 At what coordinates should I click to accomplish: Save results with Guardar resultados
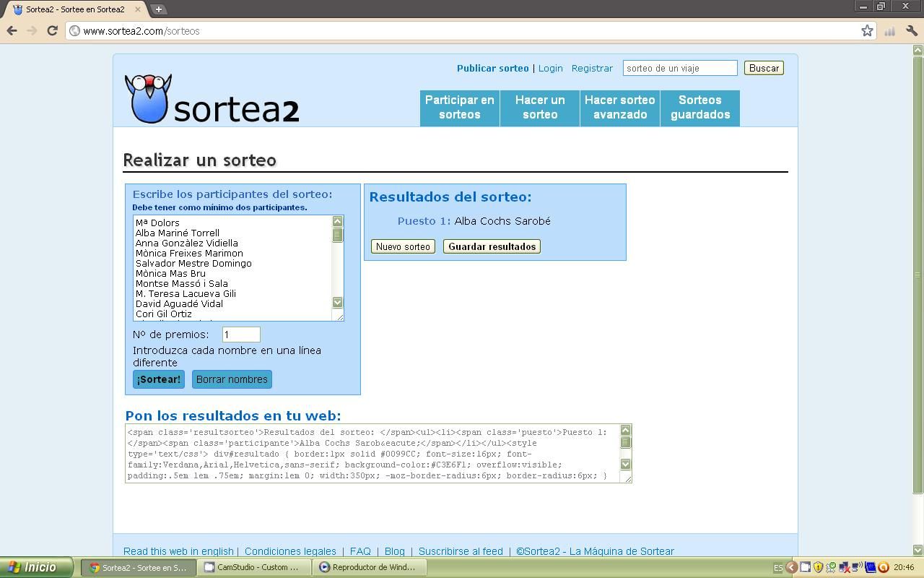pos(492,246)
